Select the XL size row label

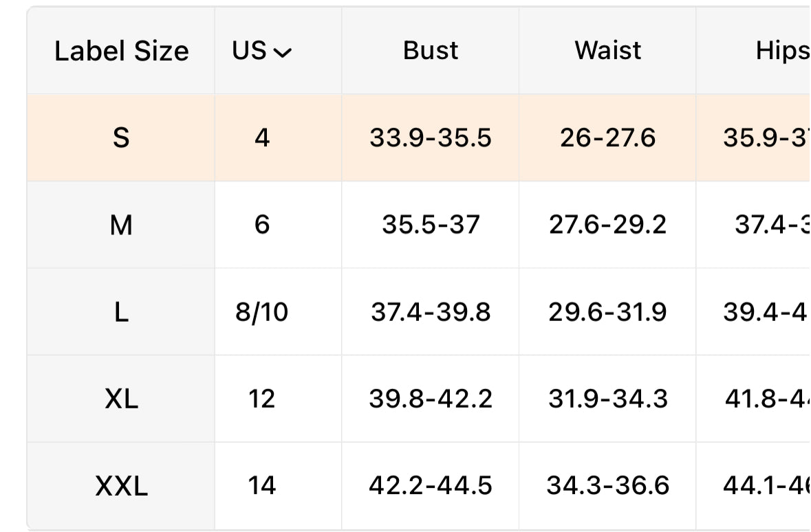pyautogui.click(x=121, y=399)
